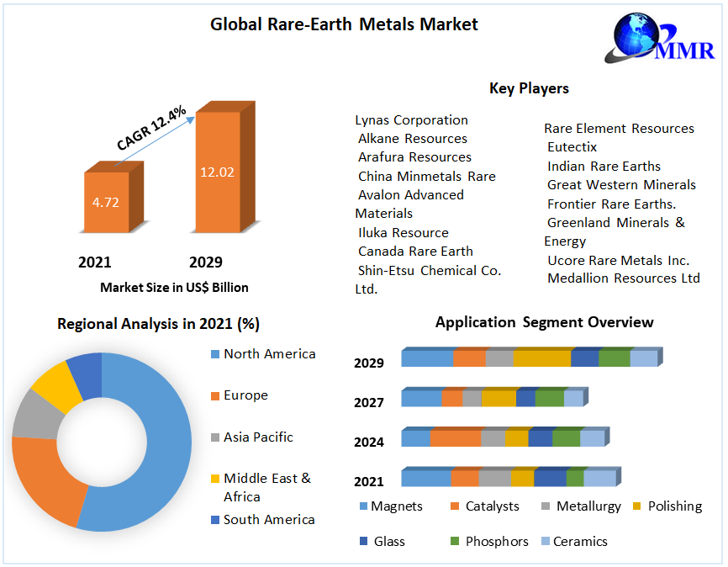Click the CAGR 12.4% label
This screenshot has width=728, height=567.
tap(151, 129)
